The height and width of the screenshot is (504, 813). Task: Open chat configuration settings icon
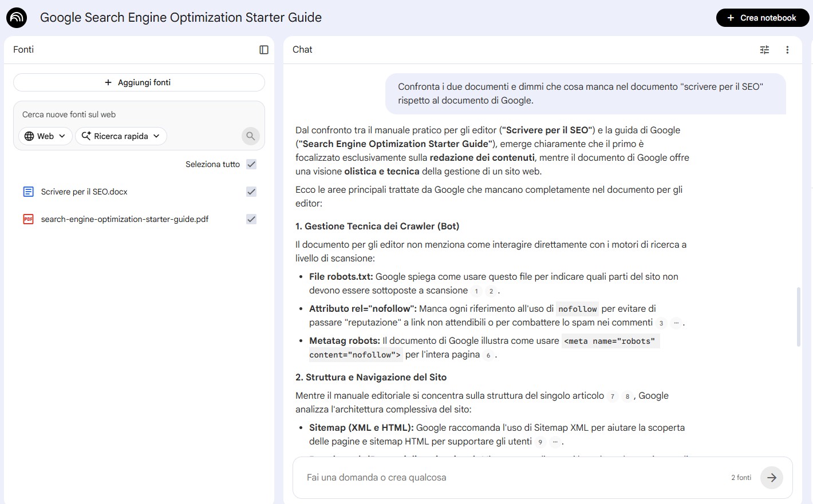click(x=764, y=50)
